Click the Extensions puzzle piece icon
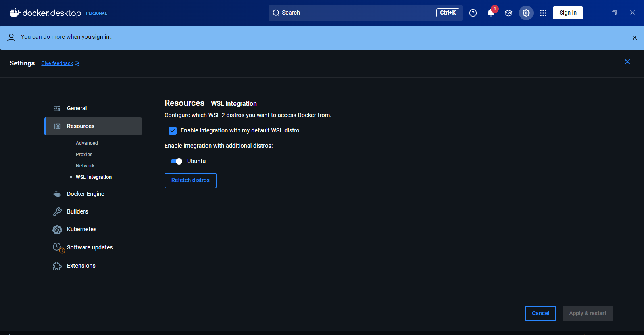The image size is (644, 335). point(57,266)
